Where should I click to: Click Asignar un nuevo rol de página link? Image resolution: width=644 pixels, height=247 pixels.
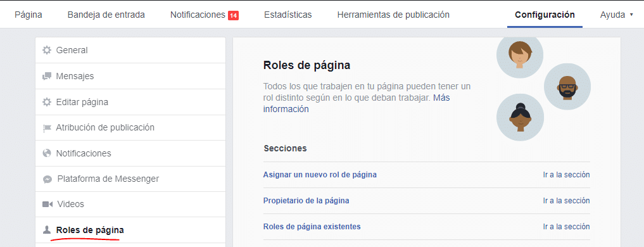click(x=320, y=175)
